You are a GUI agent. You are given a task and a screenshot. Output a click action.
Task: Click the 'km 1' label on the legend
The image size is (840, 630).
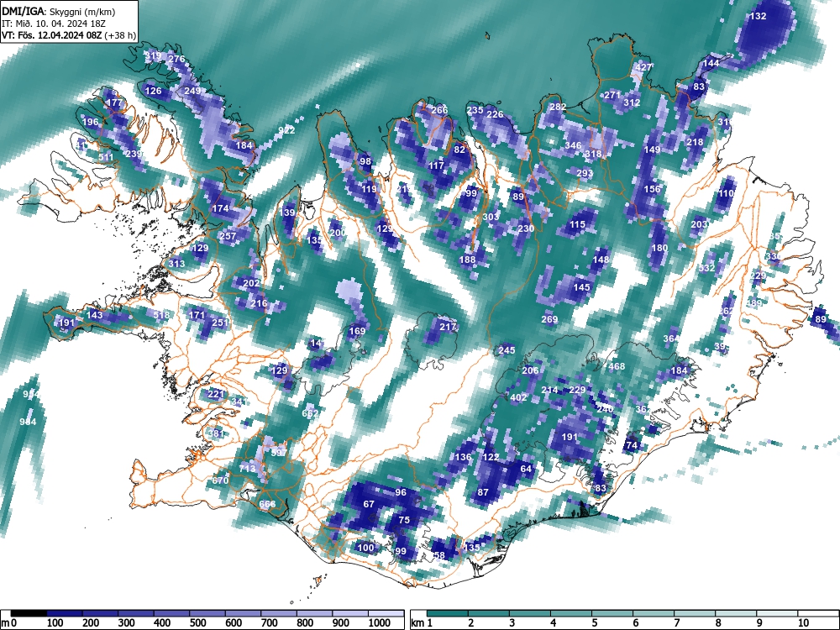pos(422,623)
